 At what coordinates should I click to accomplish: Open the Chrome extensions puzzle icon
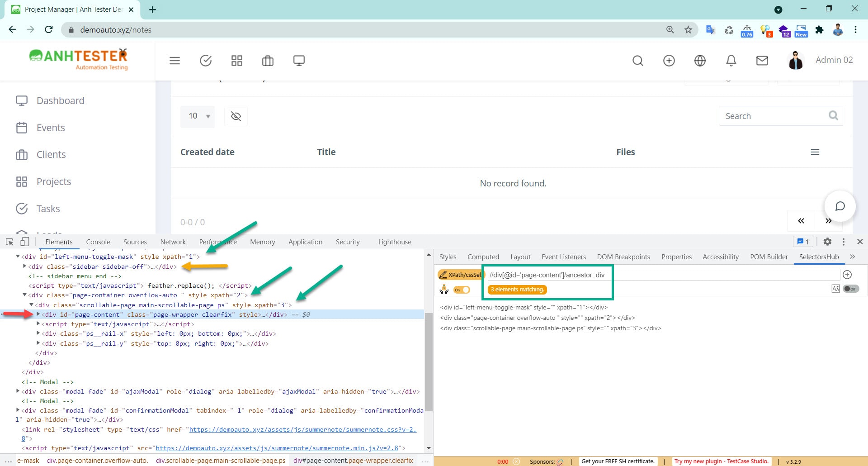click(819, 30)
